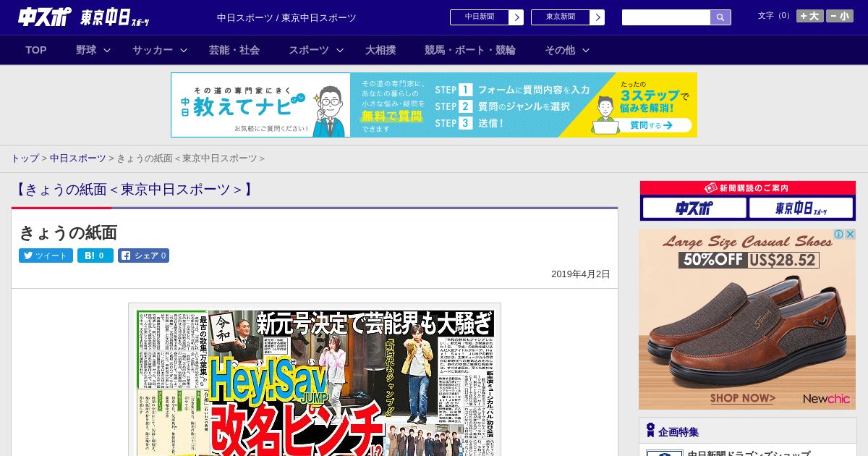Click SHOP NOW in shoe ad

pos(742,398)
